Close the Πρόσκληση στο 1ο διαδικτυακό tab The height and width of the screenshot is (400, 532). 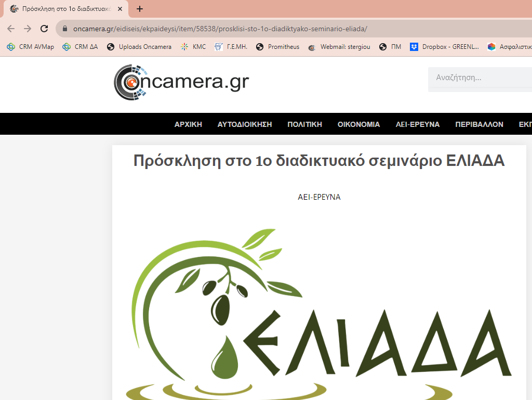[x=121, y=9]
